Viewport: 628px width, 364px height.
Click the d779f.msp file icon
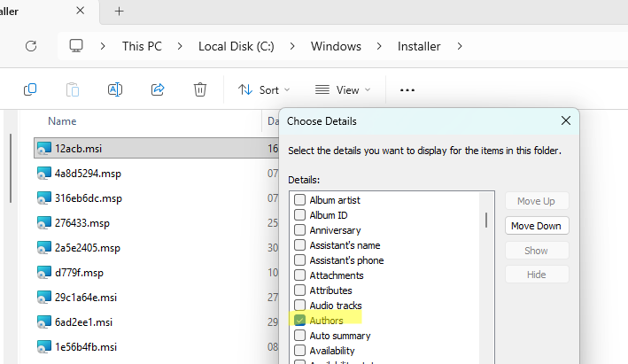[44, 273]
